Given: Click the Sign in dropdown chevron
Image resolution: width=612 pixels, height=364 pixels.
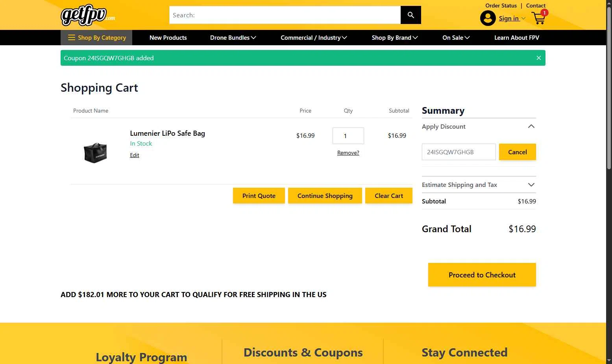Looking at the screenshot, I should coord(523,18).
